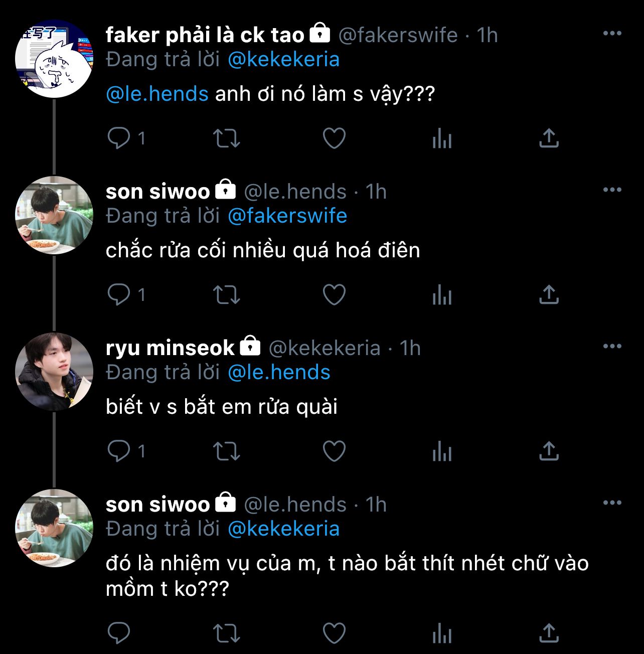Open "ryu minseok" display name profile
644x654 pixels.
coord(170,348)
